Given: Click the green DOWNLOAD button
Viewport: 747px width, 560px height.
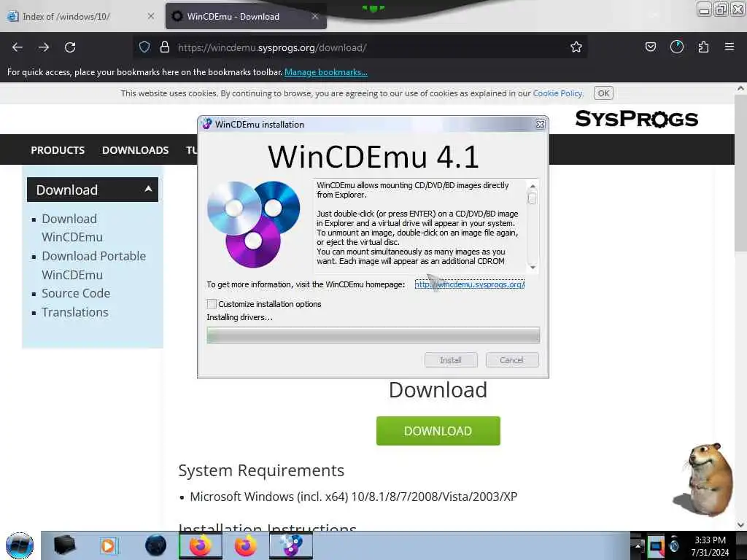Looking at the screenshot, I should coord(438,431).
